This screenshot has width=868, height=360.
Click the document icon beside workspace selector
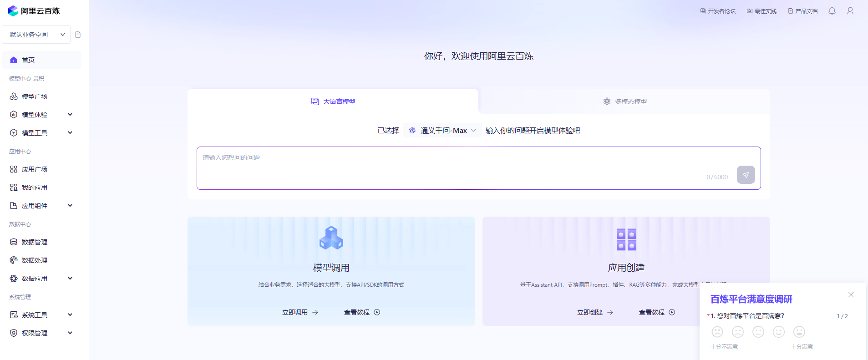click(x=78, y=35)
